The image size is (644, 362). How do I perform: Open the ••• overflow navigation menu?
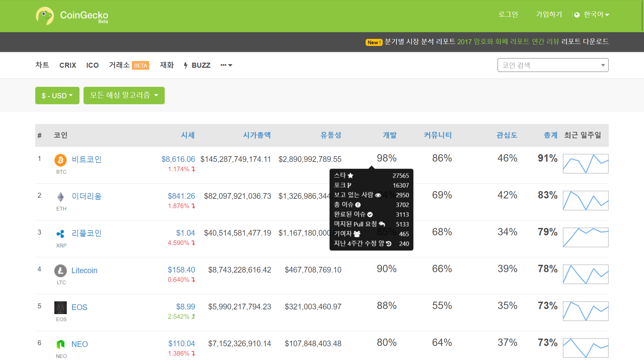click(226, 65)
